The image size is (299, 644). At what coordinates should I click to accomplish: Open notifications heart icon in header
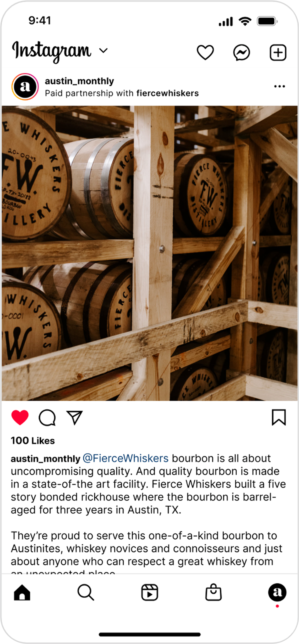[x=205, y=53]
